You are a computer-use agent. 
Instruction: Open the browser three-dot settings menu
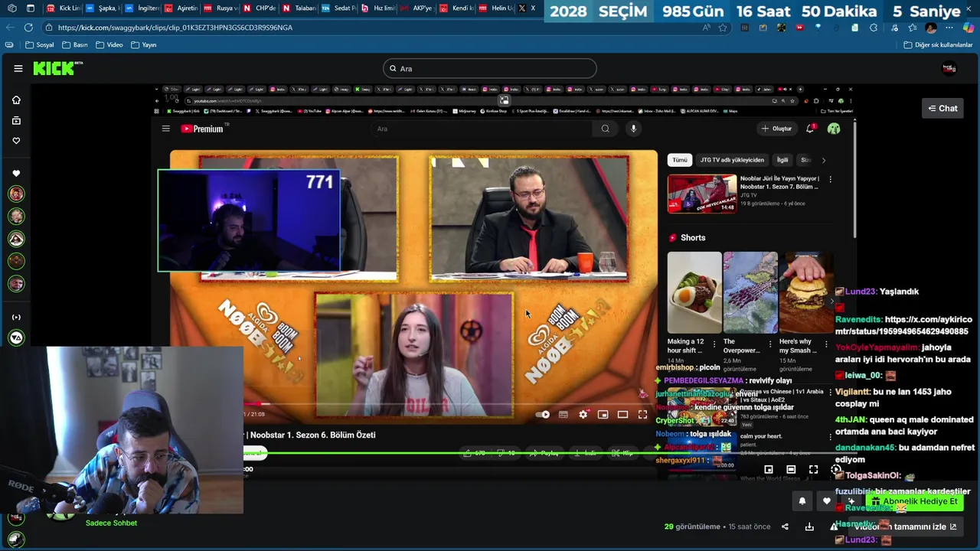(949, 28)
